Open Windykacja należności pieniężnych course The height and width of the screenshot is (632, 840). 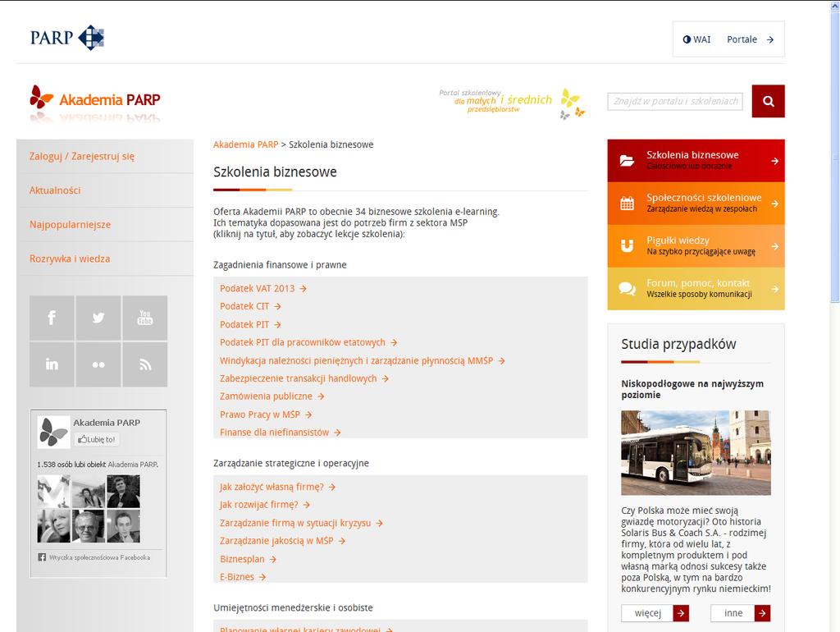point(362,361)
